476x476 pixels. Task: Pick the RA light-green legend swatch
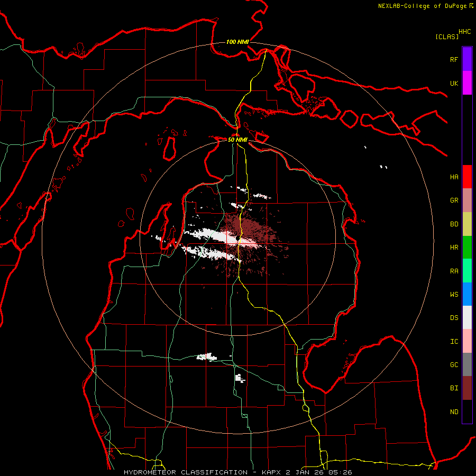(467, 271)
